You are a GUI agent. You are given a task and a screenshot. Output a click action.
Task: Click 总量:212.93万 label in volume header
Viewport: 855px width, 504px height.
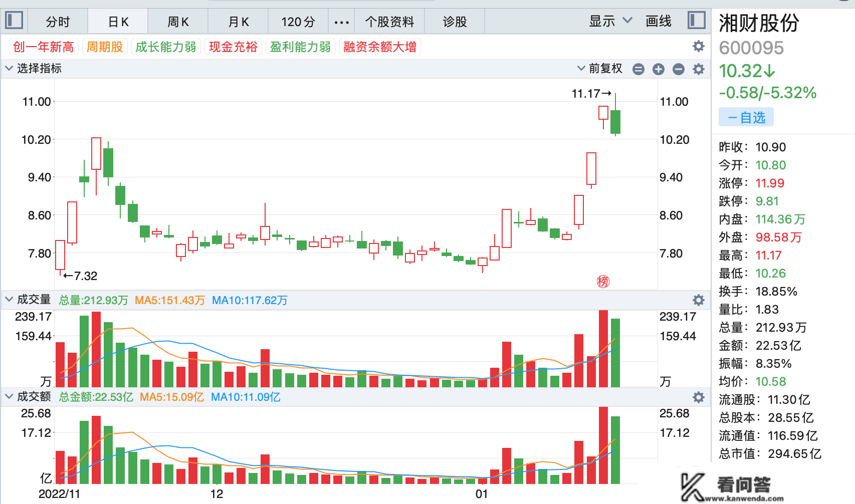(x=94, y=301)
